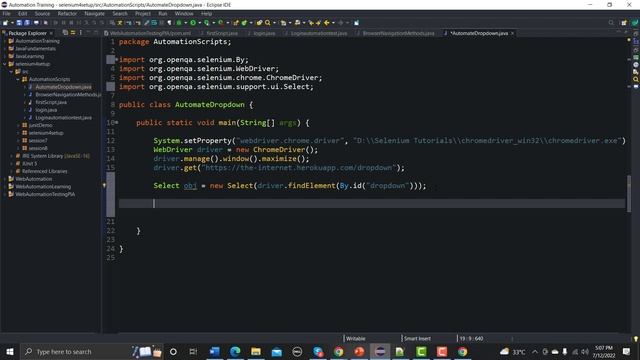Open dropdown next to Coverage button
Viewport: 640px width, 360px height.
pyautogui.click(x=213, y=23)
